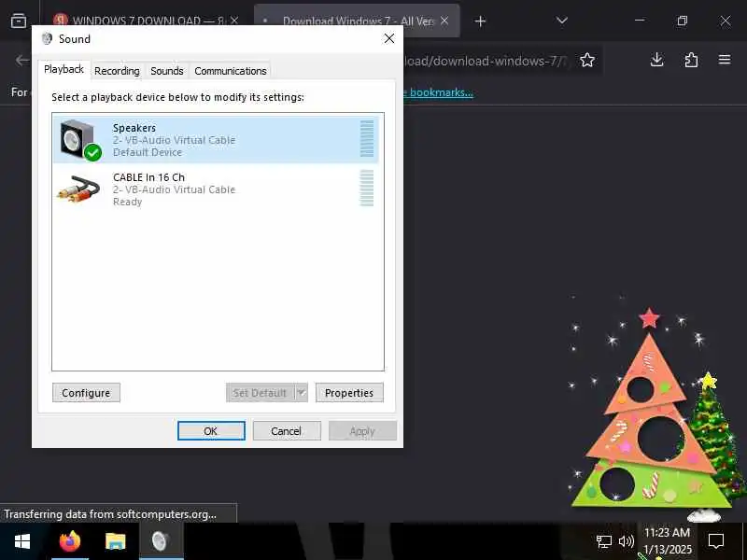Viewport: 747px width, 560px height.
Task: Click the Apply button
Action: tap(362, 431)
